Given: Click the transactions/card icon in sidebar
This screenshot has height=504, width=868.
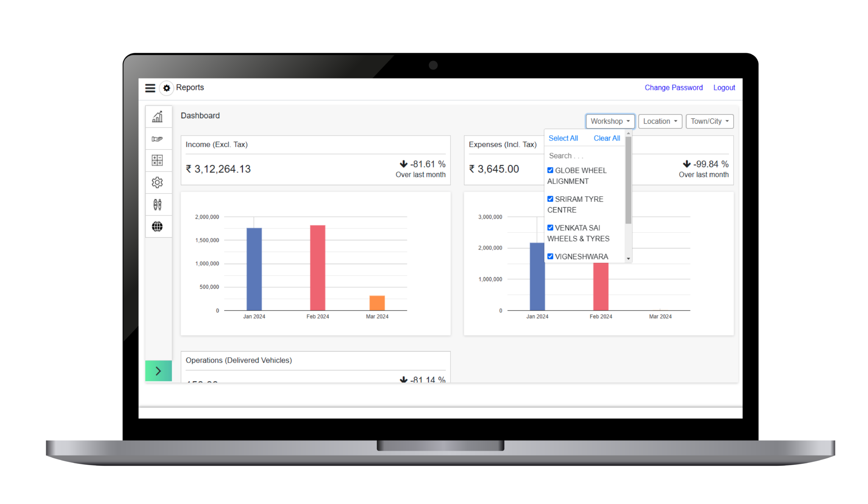Looking at the screenshot, I should coord(157,139).
